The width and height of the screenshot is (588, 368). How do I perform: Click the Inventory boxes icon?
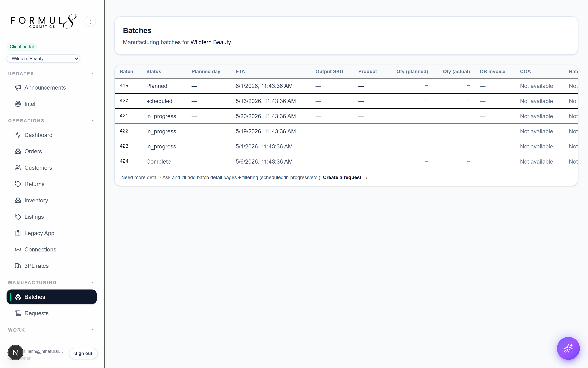(x=18, y=200)
